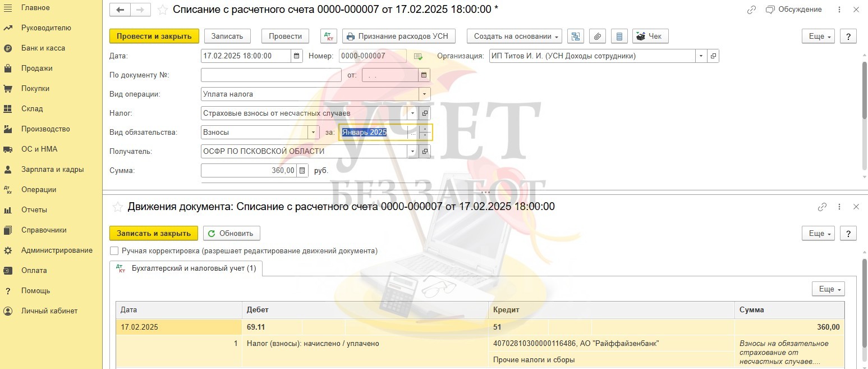Open the Склад section

pos(32,109)
